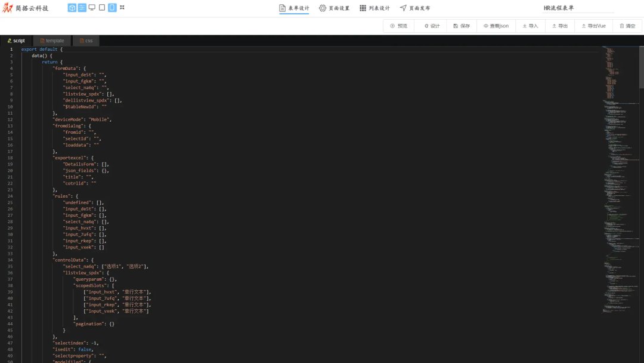
Task: Open the 页面发布 tab
Action: coord(415,8)
